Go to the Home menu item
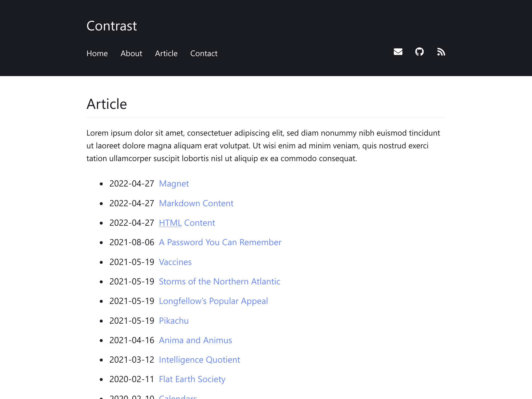532x399 pixels. [97, 54]
